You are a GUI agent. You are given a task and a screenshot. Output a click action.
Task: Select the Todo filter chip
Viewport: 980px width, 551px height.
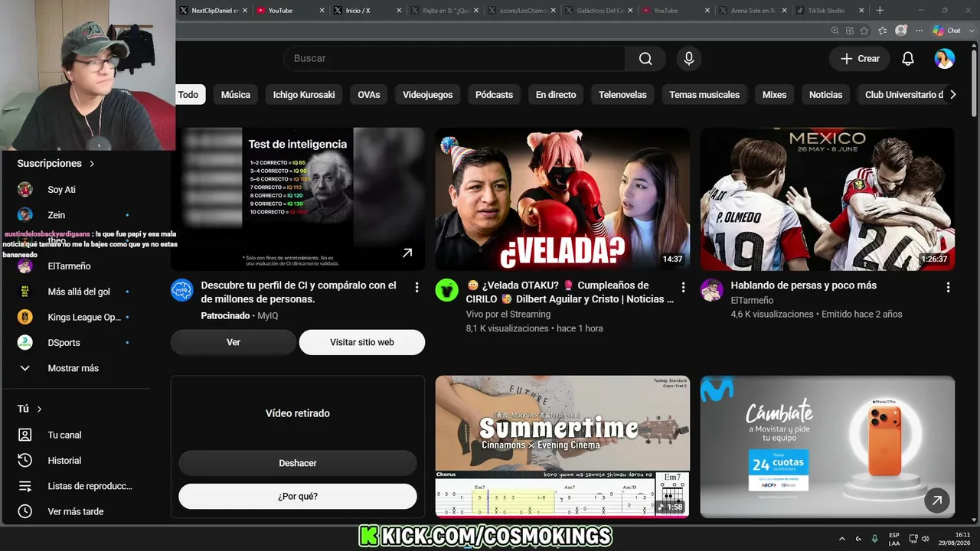[188, 95]
